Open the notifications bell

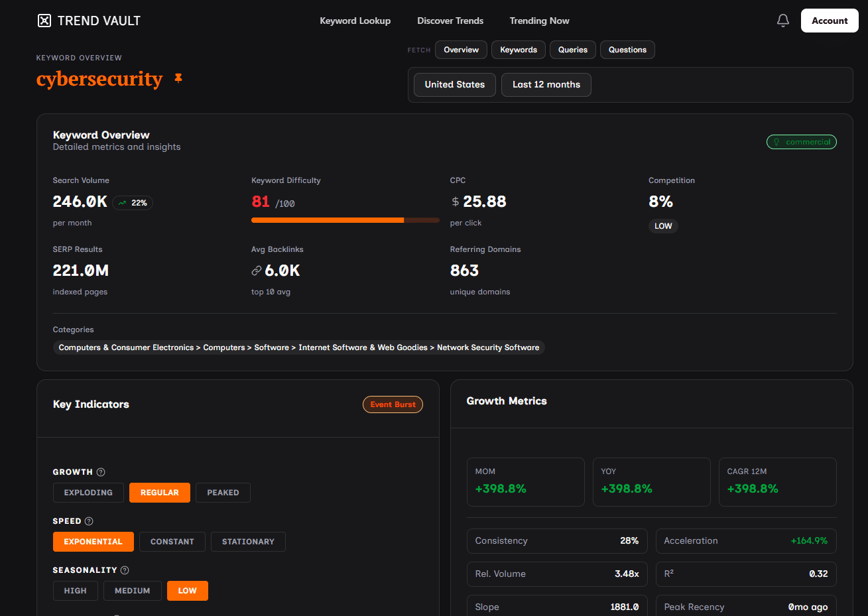pos(783,21)
